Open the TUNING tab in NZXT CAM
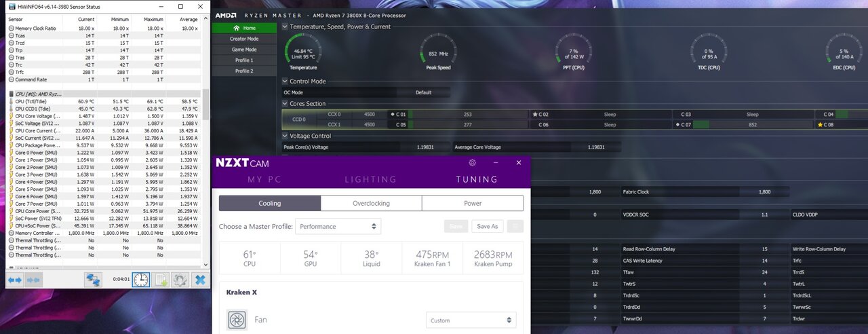868x334 pixels. 477,180
